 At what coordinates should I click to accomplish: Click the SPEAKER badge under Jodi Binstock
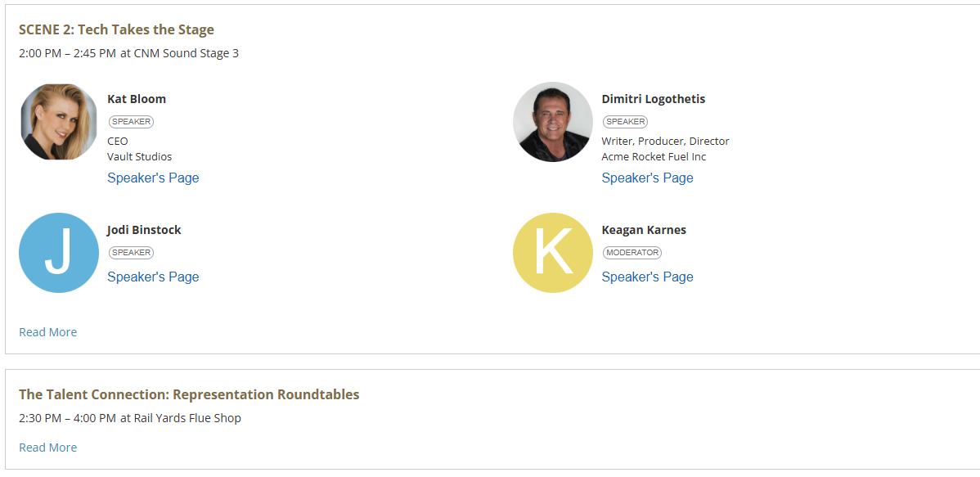[x=131, y=253]
